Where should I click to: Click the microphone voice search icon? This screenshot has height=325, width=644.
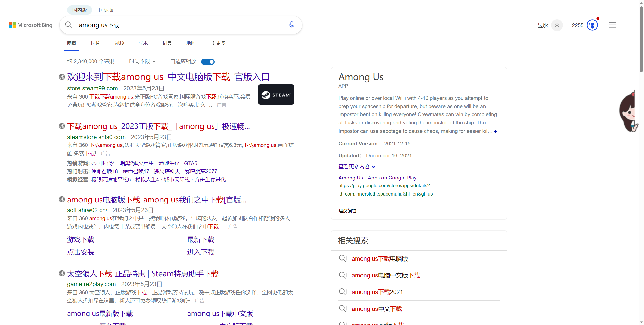pos(292,25)
